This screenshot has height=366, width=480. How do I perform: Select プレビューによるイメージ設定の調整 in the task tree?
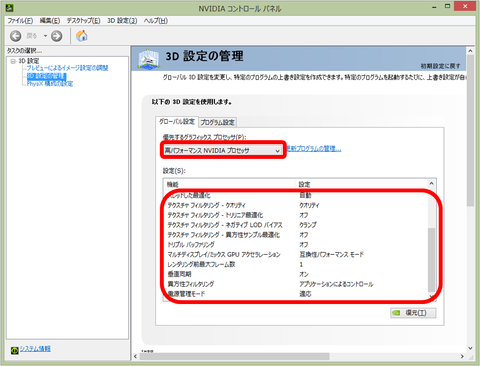(x=67, y=68)
